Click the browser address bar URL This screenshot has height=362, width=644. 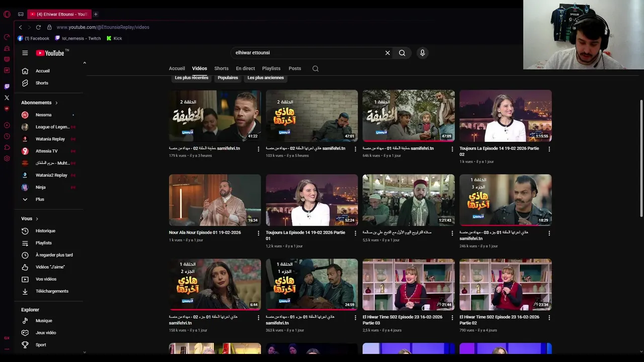coord(103,27)
